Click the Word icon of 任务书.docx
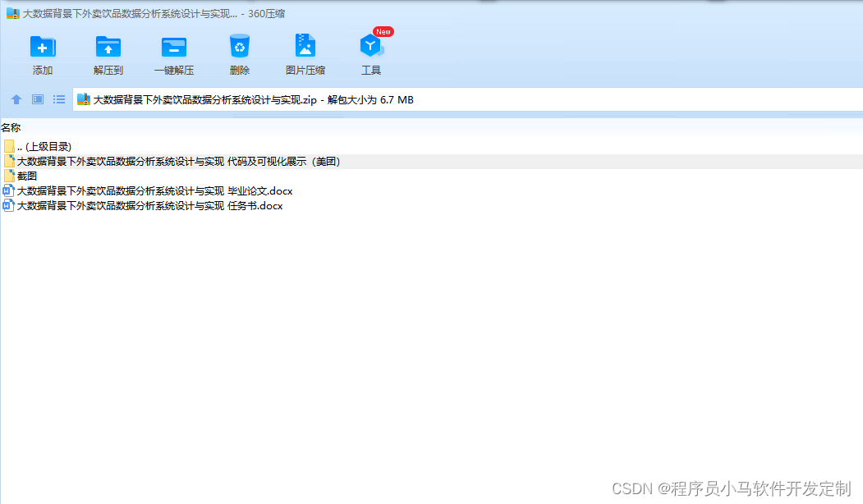 8,206
